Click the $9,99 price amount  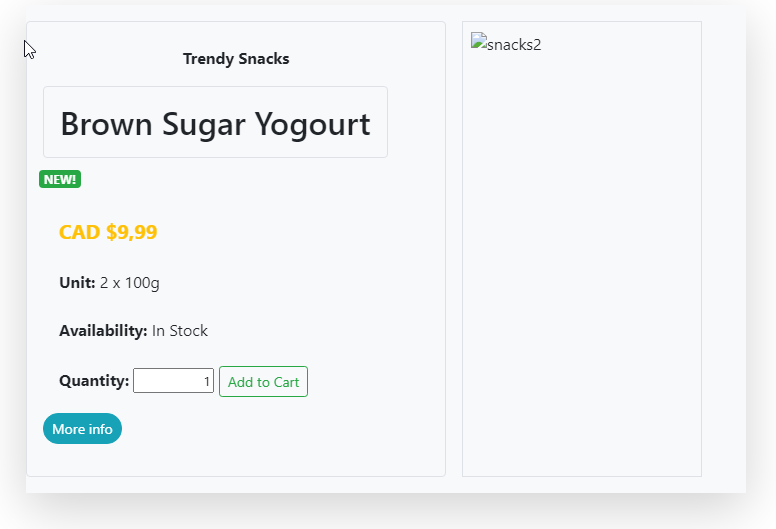(132, 232)
